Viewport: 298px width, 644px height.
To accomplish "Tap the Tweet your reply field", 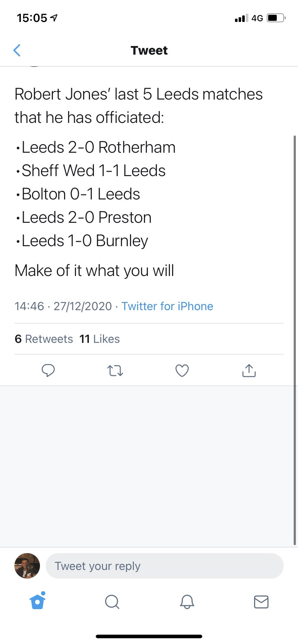I will tap(164, 566).
